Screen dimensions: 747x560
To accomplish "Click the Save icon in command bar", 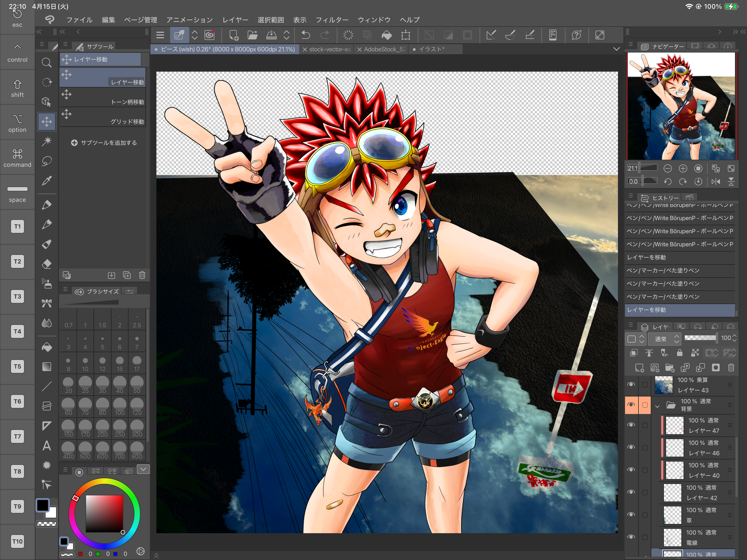I will 272,35.
